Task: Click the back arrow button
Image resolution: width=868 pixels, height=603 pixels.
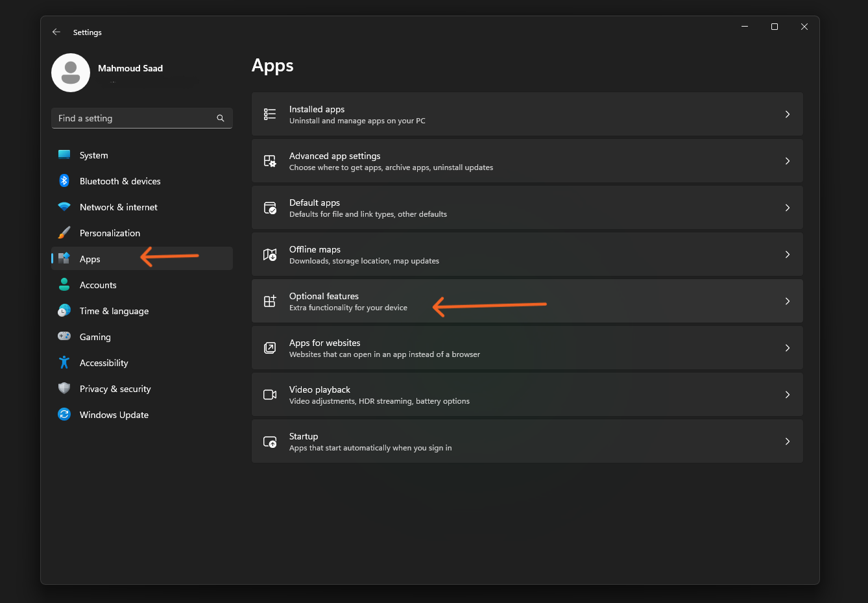Action: click(x=56, y=32)
